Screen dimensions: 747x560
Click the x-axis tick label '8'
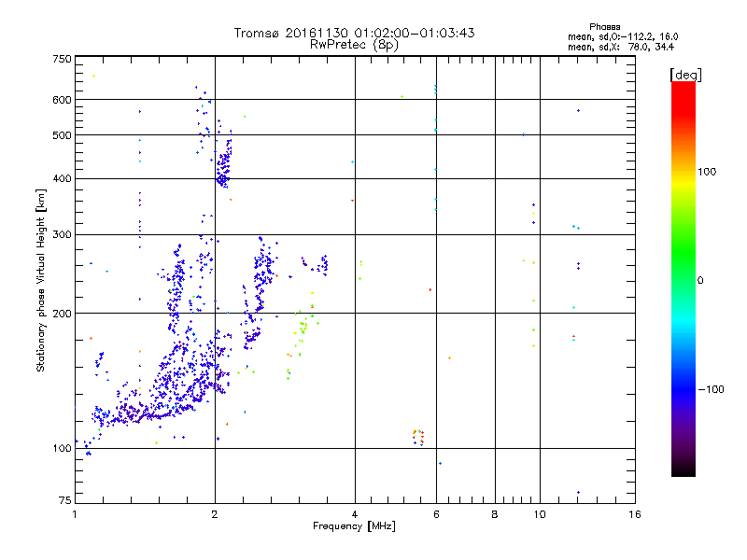coord(495,514)
